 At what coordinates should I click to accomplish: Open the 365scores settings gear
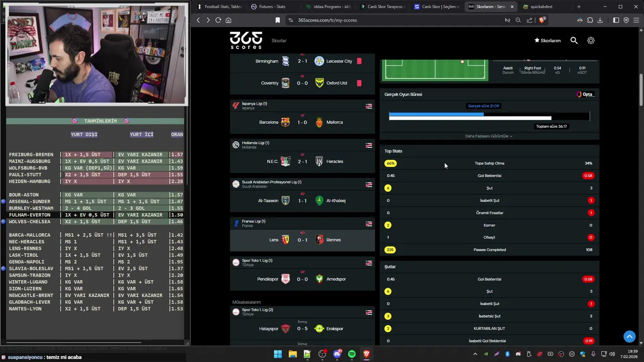point(591,40)
